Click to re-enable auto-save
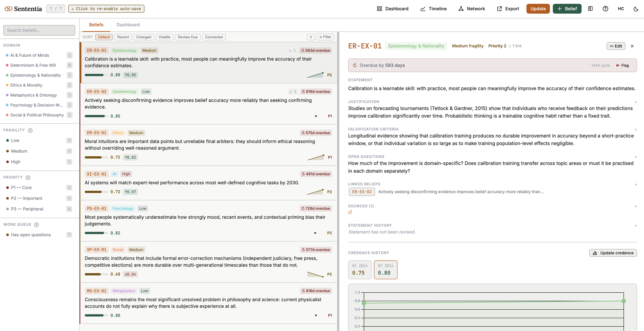Image resolution: width=644 pixels, height=331 pixels. tap(106, 9)
